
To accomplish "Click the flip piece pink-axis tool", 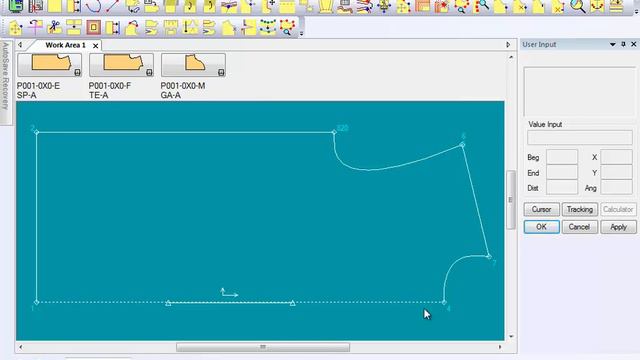I will [35, 28].
